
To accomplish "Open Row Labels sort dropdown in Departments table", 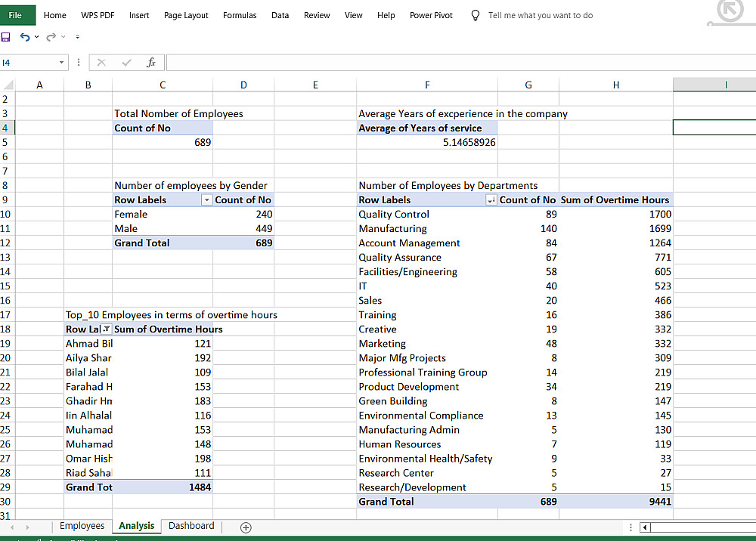I will (x=491, y=200).
